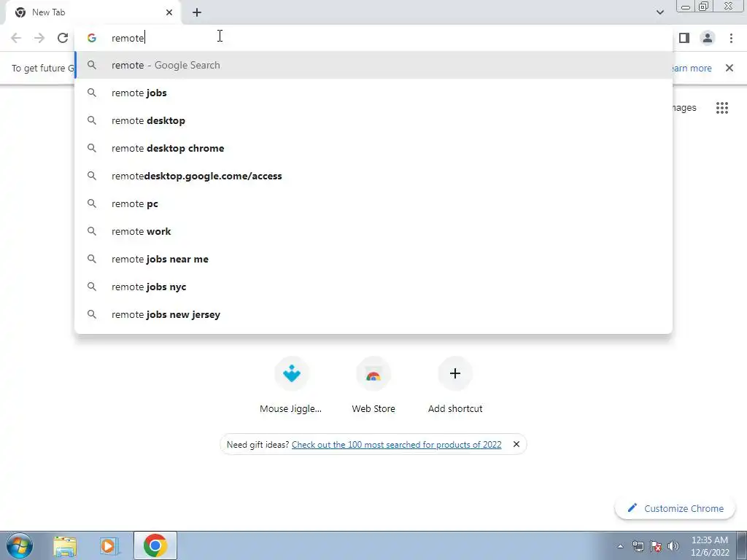
Task: Choose 'remote jobs' suggestion
Action: [373, 93]
